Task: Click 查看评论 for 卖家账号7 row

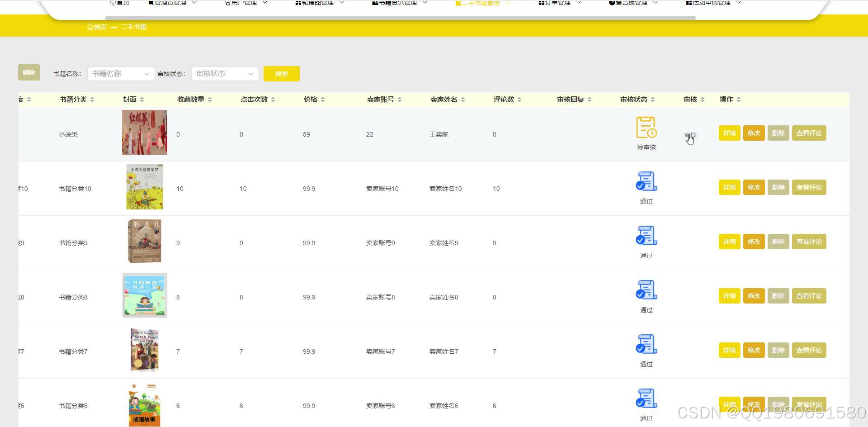Action: (809, 350)
